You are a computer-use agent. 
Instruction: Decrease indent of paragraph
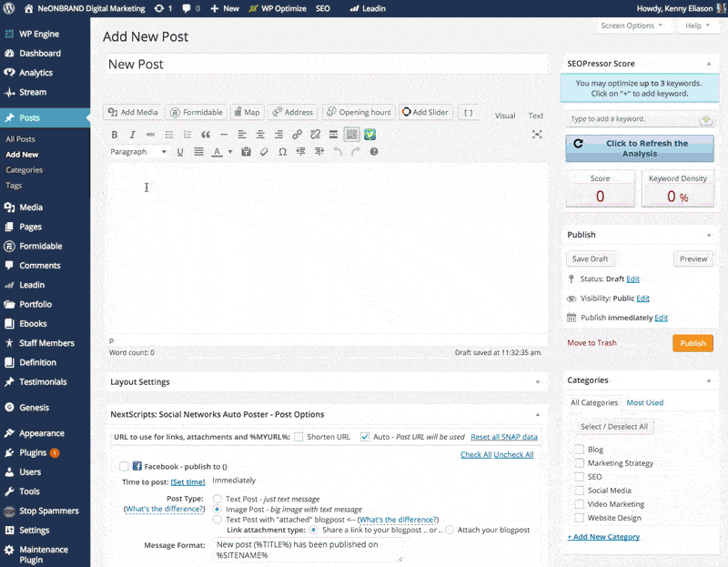[301, 152]
